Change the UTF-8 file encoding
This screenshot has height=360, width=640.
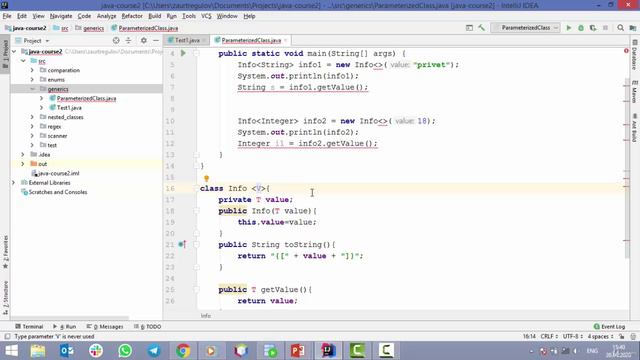tap(573, 336)
